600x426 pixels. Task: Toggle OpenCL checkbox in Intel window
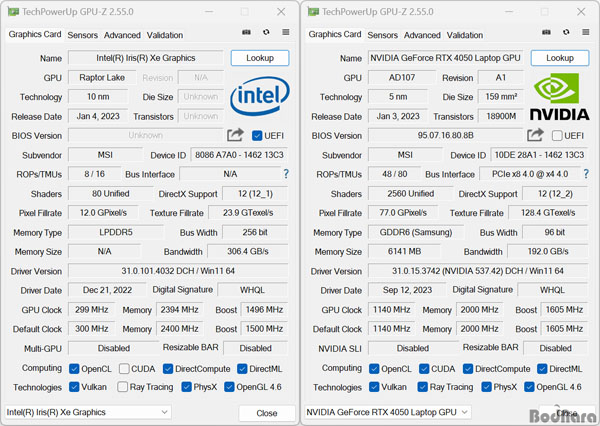coord(74,369)
